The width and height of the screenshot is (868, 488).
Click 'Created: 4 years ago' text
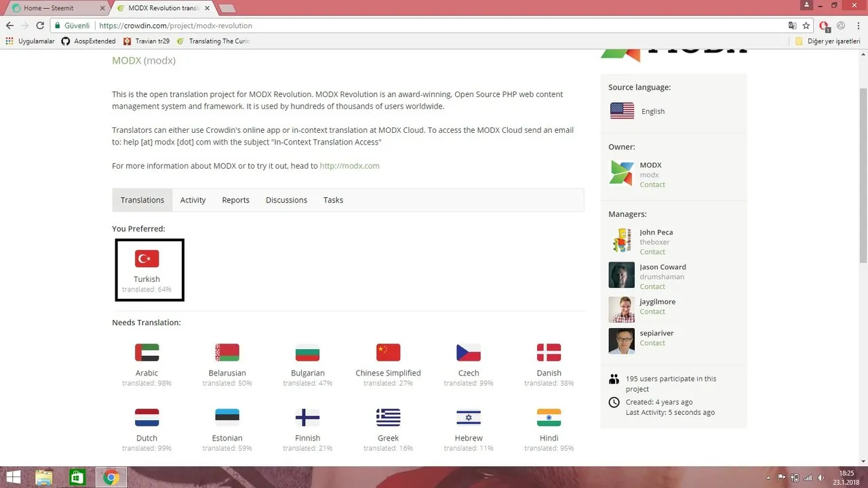659,402
